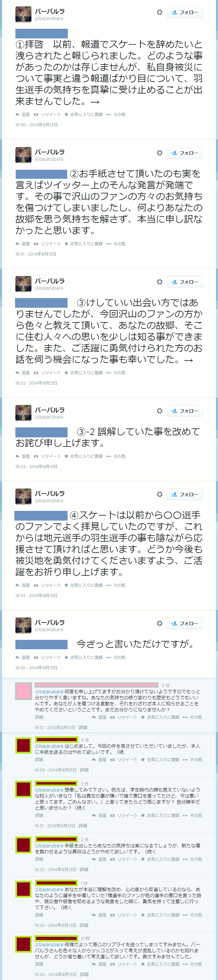Click バーバルラ avatar on the 16:02 tweet
This screenshot has width=218, height=980.
click(x=23, y=284)
